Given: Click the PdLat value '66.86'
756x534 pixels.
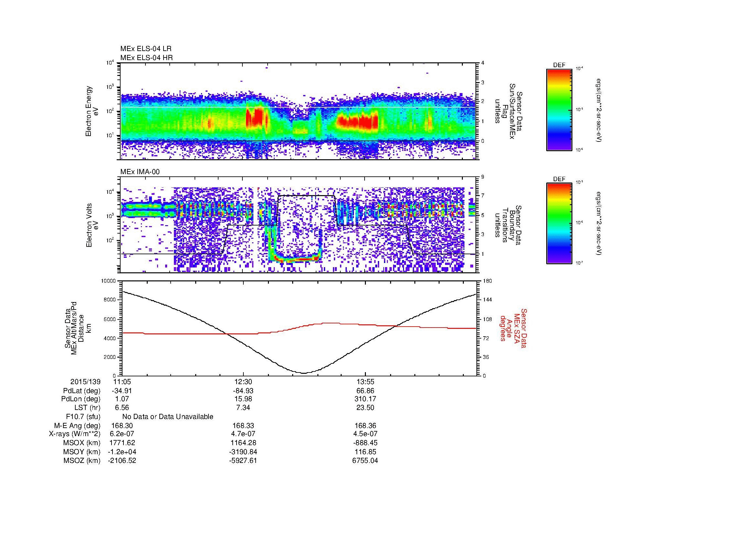Looking at the screenshot, I should click(x=365, y=391).
